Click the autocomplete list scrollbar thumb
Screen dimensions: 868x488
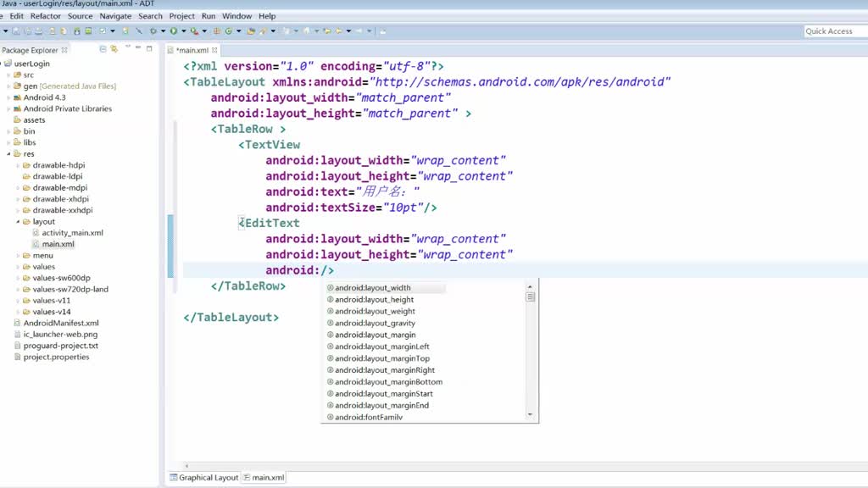click(531, 297)
